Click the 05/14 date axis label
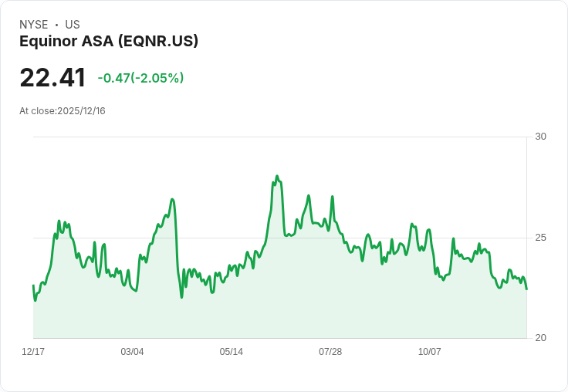This screenshot has height=392, width=568. tap(231, 351)
